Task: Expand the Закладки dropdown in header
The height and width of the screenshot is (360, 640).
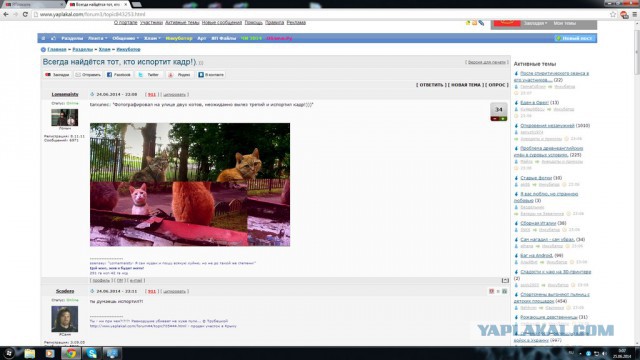Action: pyautogui.click(x=535, y=23)
